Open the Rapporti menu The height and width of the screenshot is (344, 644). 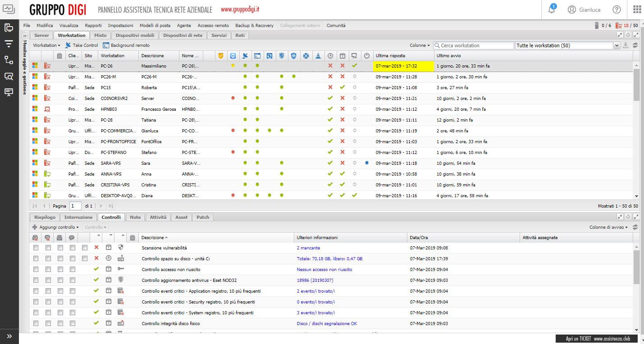93,26
